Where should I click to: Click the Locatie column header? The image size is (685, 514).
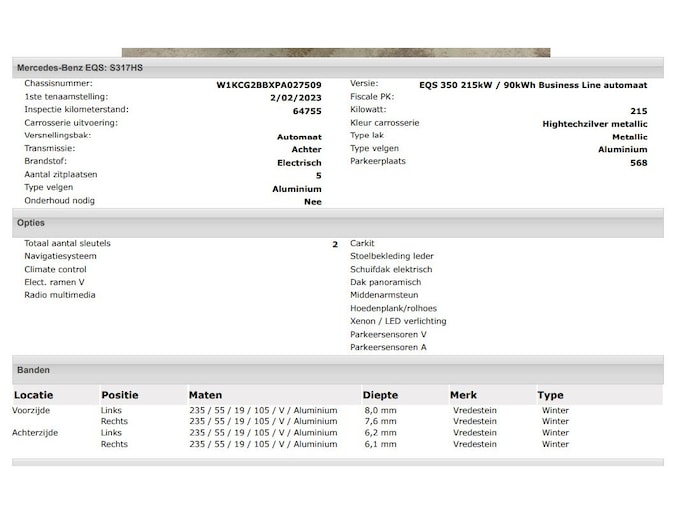33,395
